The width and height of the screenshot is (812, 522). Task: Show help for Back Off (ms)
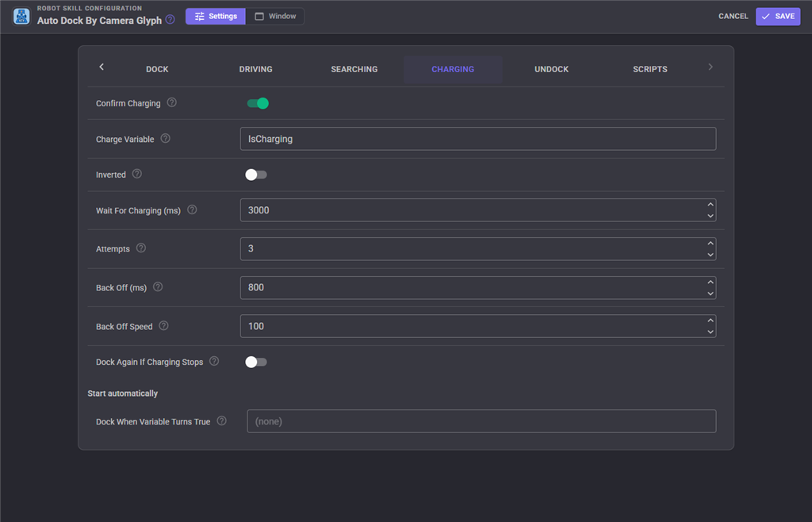click(x=158, y=287)
